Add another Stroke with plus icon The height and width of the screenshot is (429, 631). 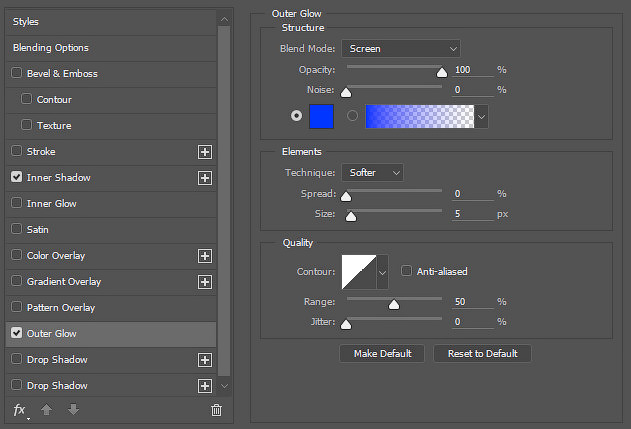pos(205,152)
